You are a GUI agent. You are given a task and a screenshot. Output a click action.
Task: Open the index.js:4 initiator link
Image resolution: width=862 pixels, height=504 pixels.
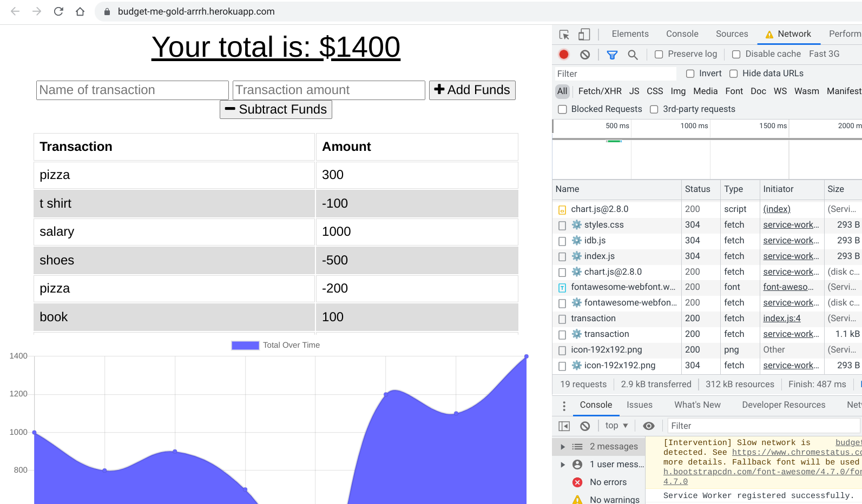point(781,319)
